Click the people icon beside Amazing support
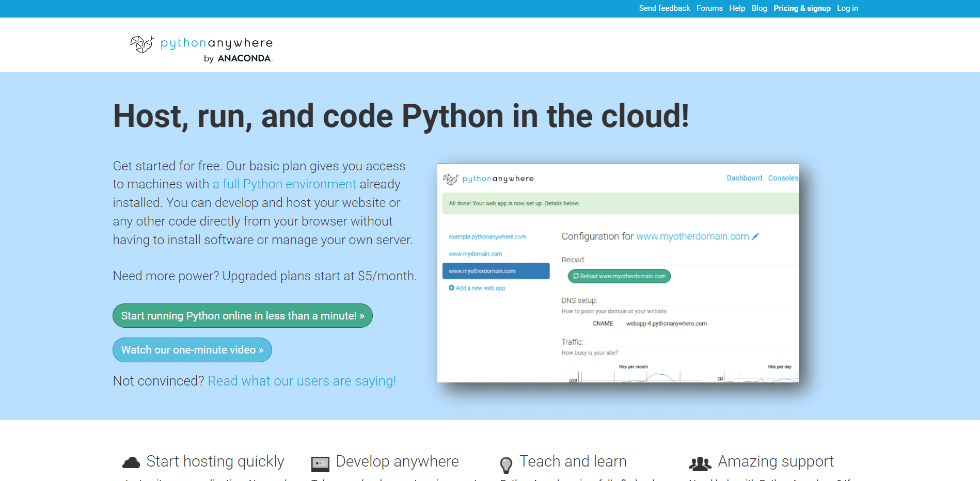 [700, 463]
